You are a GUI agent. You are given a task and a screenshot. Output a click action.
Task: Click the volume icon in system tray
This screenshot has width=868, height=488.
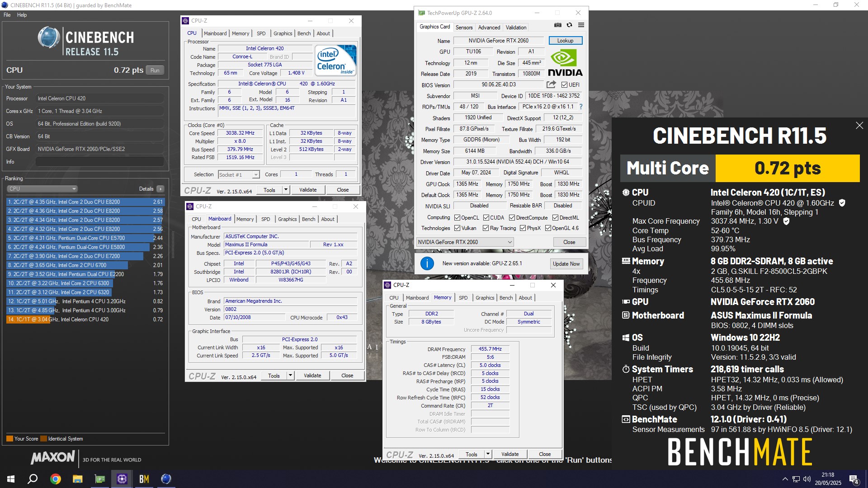807,479
